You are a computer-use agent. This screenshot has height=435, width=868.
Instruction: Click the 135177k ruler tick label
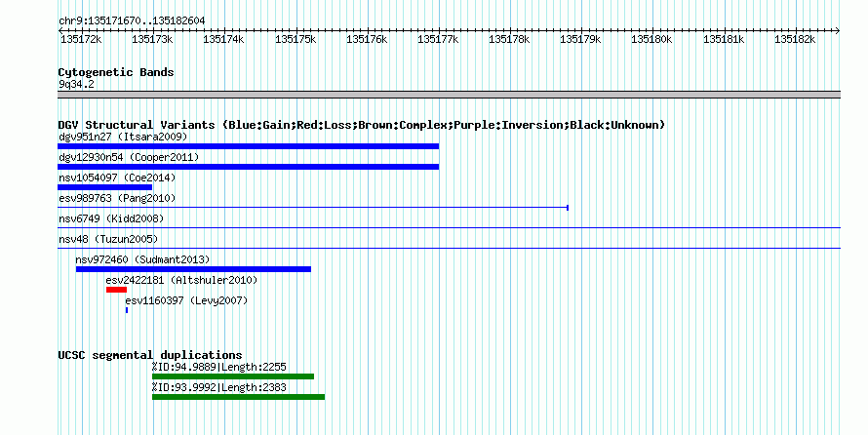[x=438, y=39]
